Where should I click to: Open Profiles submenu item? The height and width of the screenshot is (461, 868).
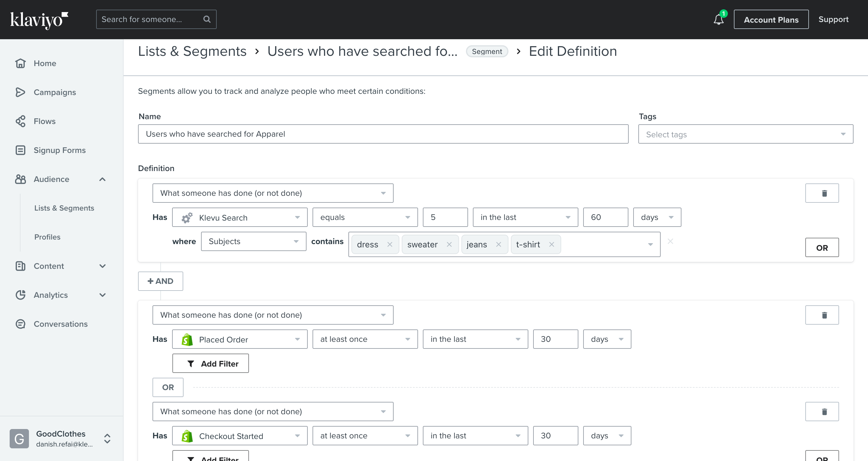(x=47, y=237)
